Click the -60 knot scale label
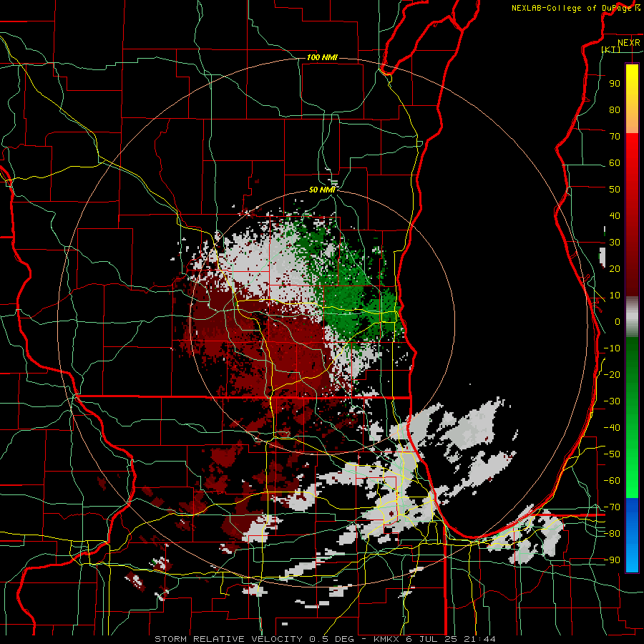The image size is (644, 644). coord(612,481)
